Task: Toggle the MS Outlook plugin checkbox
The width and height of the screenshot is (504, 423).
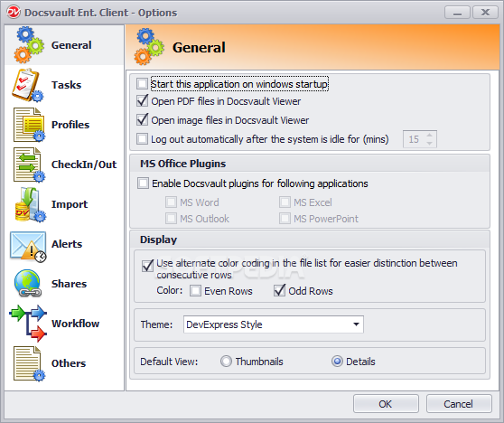Action: pyautogui.click(x=171, y=219)
